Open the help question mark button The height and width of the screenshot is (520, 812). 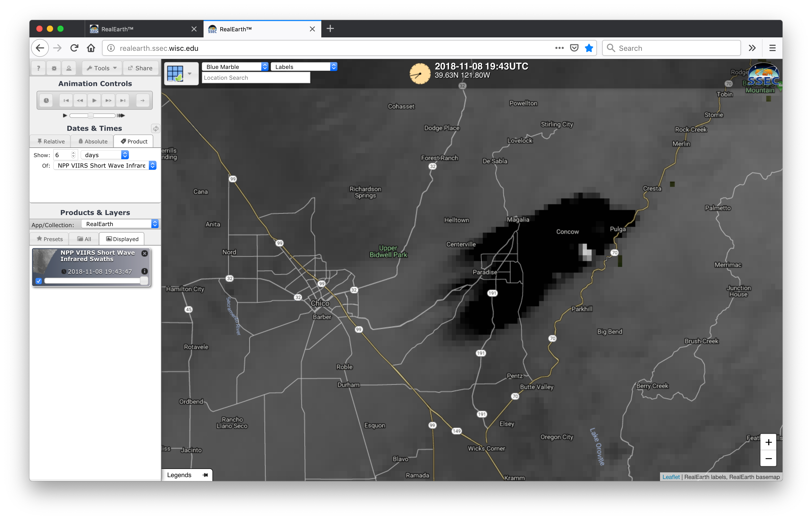coord(38,68)
